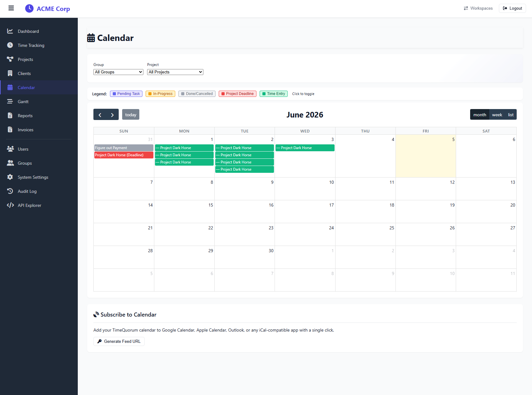This screenshot has height=395, width=532.
Task: Open Gantt page from sidebar
Action: (x=39, y=102)
